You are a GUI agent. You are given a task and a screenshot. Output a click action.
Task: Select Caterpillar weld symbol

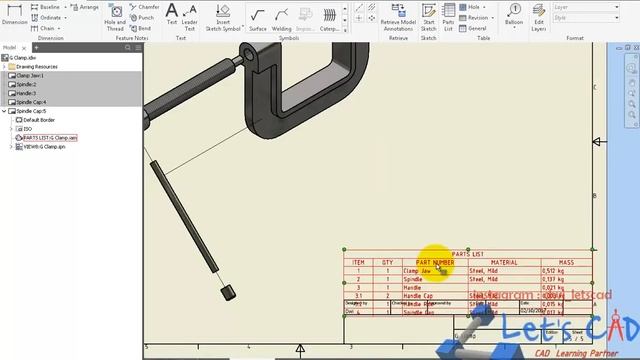(x=329, y=20)
